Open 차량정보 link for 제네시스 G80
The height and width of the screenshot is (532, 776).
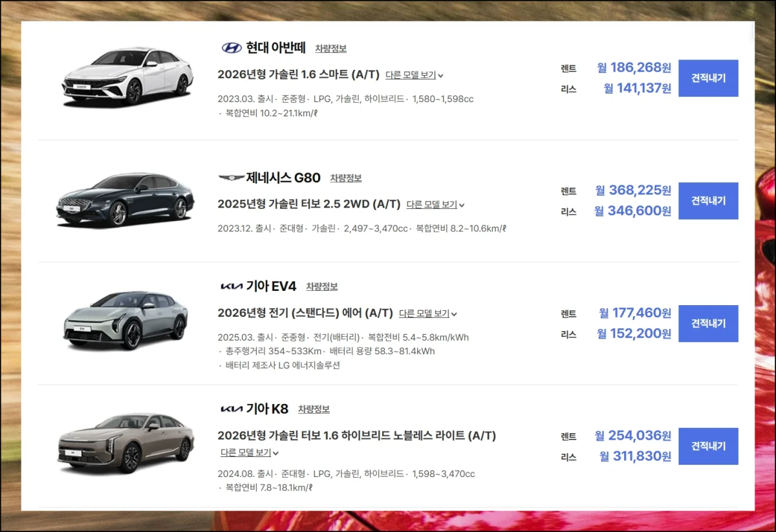coord(346,178)
